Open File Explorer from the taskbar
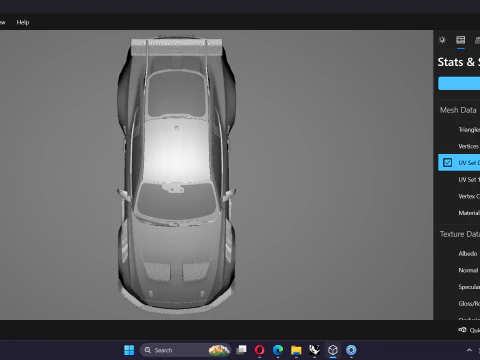480x360 pixels. tap(296, 350)
